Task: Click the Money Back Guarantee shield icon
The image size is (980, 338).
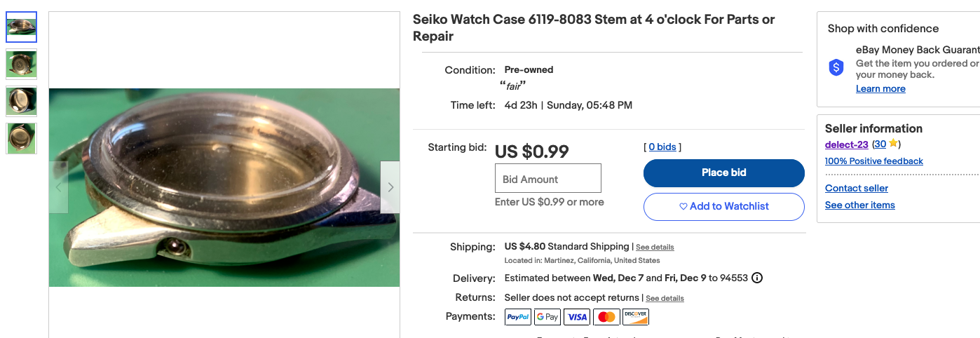Action: tap(836, 67)
